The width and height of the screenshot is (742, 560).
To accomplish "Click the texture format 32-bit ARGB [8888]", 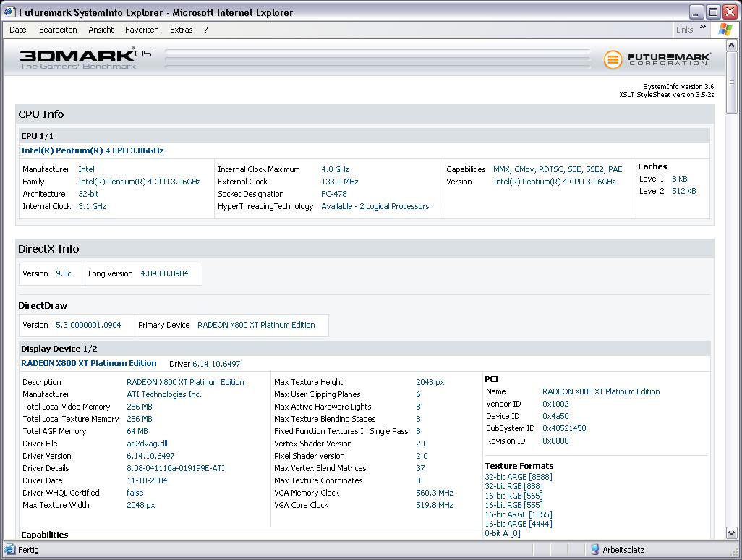I will [x=519, y=477].
